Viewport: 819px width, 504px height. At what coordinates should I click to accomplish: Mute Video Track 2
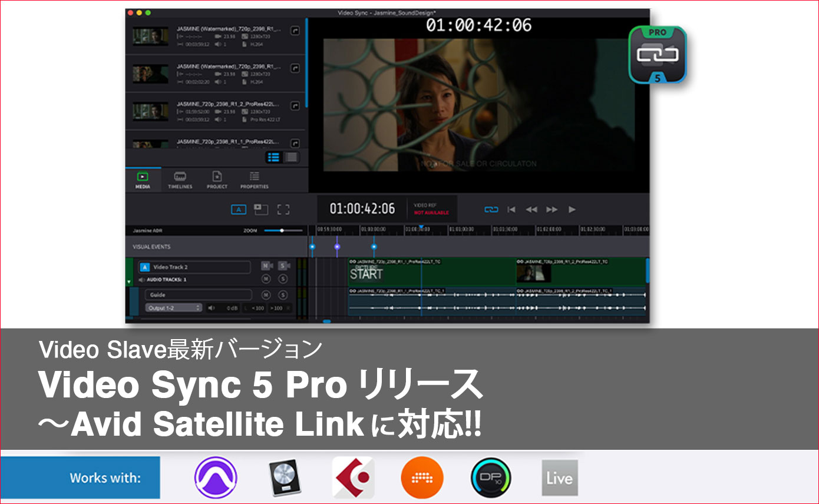point(266,266)
